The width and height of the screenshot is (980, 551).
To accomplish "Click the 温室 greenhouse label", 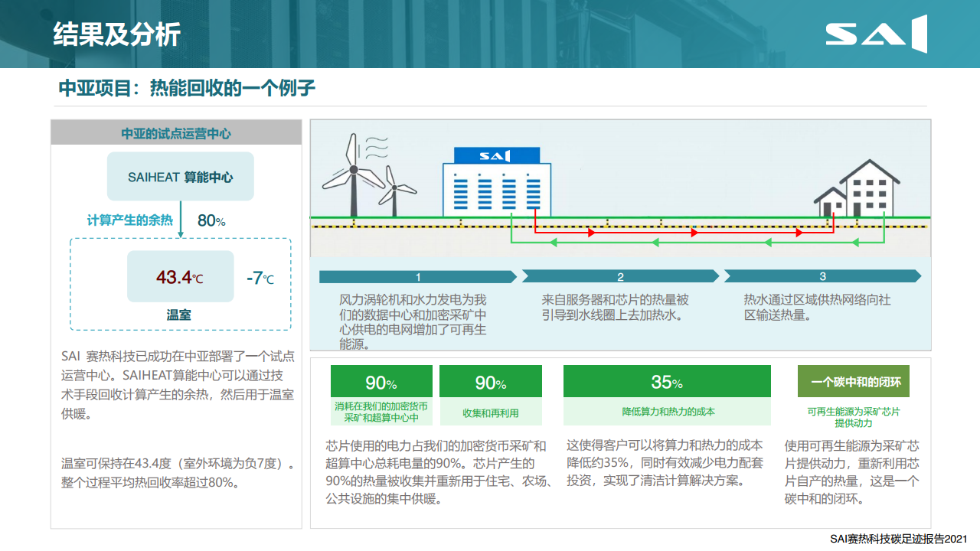I will coord(179,315).
